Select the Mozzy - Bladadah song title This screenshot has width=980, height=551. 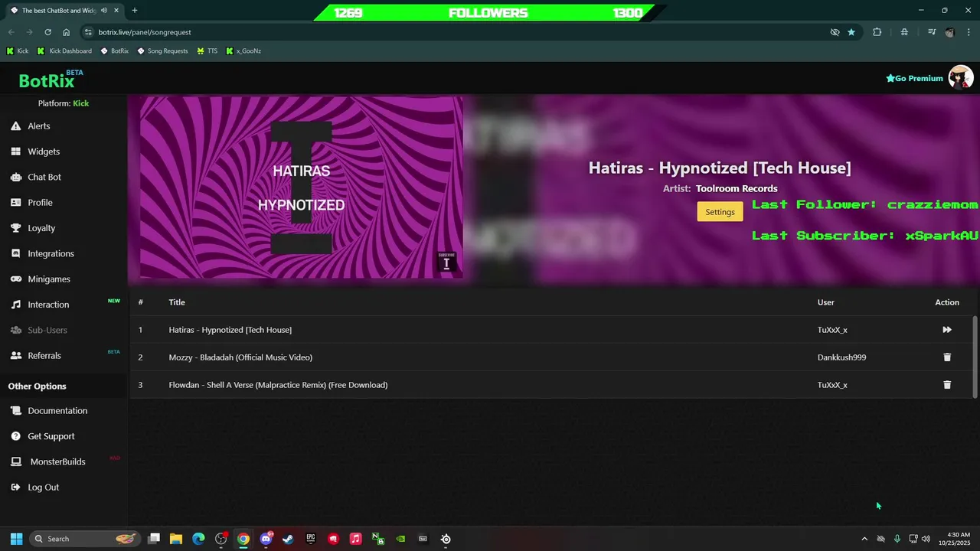pyautogui.click(x=240, y=357)
